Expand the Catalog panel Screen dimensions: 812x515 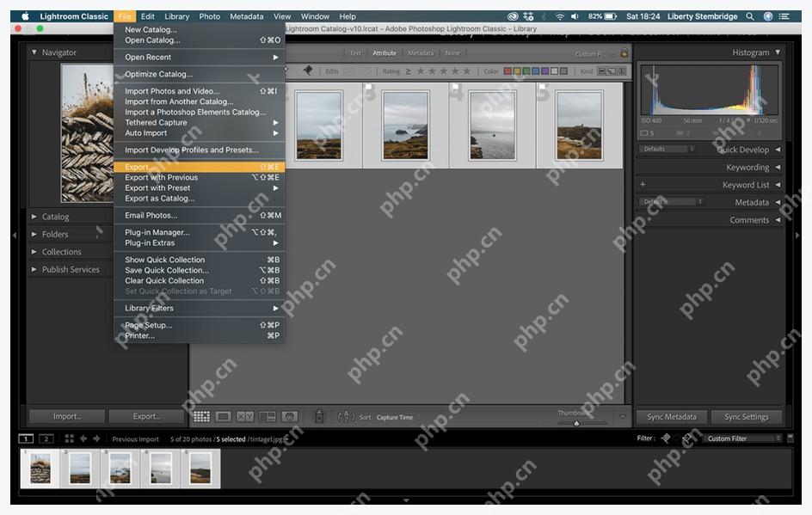coord(34,217)
